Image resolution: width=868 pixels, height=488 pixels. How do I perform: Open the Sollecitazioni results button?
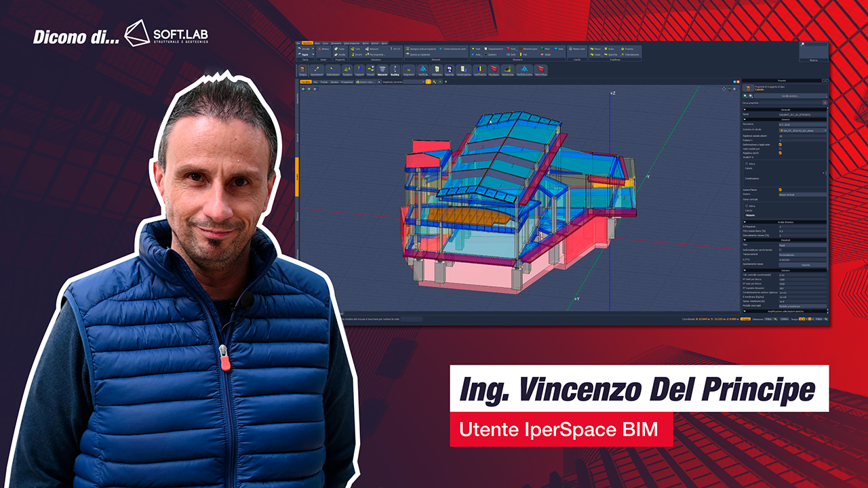click(x=333, y=70)
